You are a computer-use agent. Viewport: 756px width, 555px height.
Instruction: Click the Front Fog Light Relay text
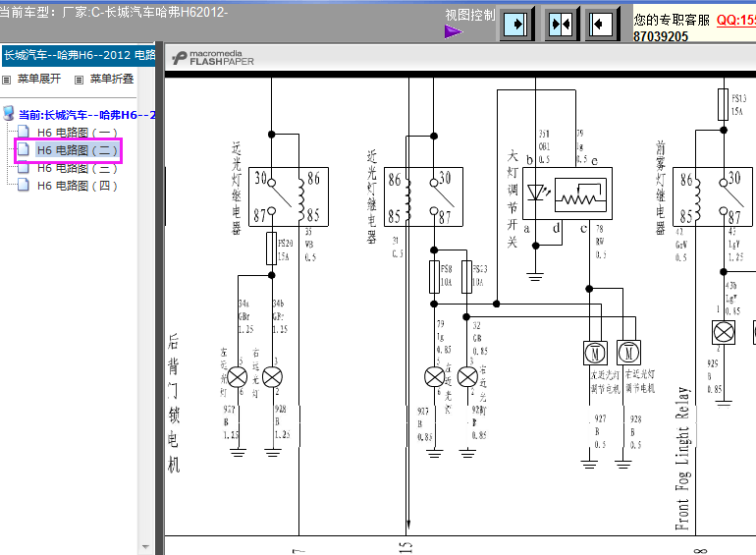point(682,459)
